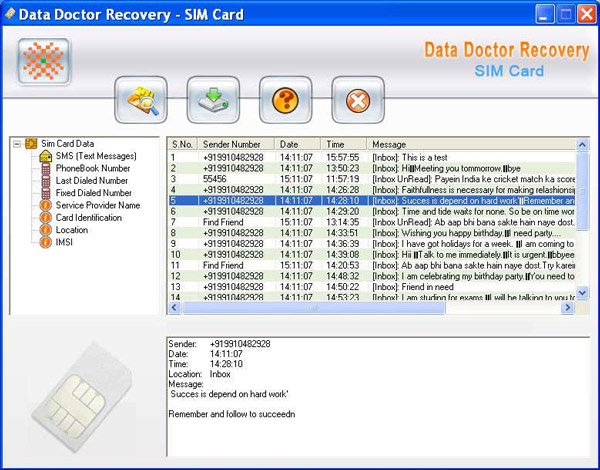Open help with the question mark icon

click(x=285, y=100)
